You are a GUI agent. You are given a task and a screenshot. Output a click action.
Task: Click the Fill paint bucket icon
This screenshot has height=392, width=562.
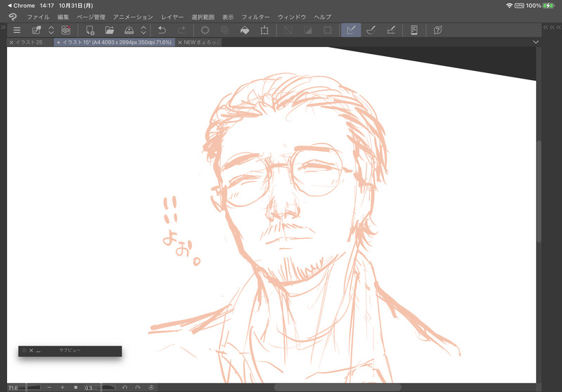(244, 30)
